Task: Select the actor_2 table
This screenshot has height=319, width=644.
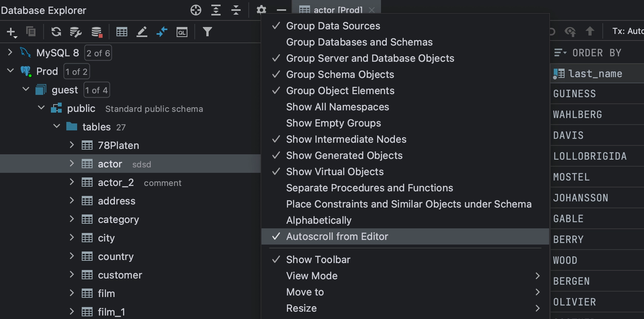Action: [130, 182]
